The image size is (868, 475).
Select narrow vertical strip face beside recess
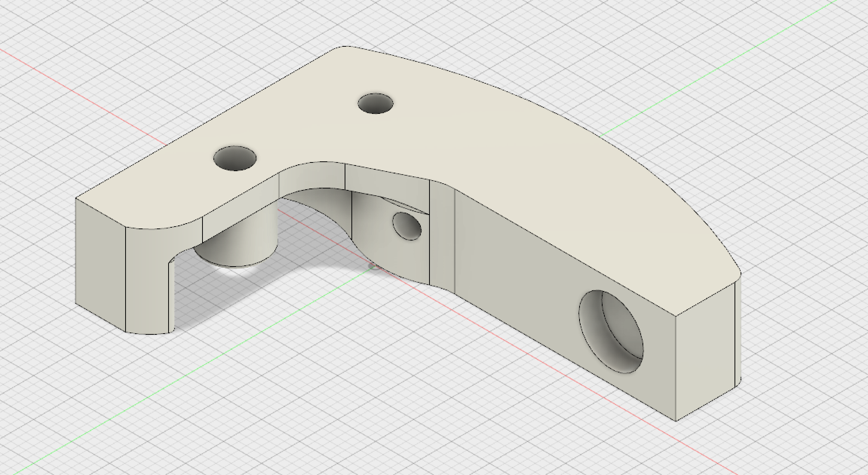point(442,237)
